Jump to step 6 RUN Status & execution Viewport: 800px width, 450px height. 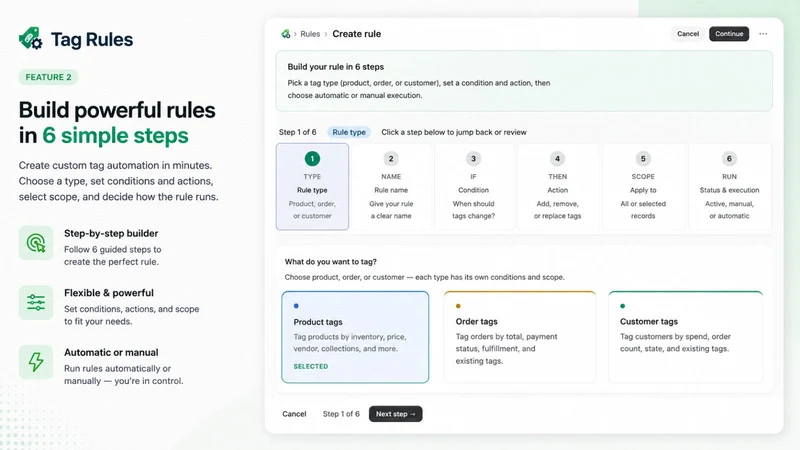point(730,186)
